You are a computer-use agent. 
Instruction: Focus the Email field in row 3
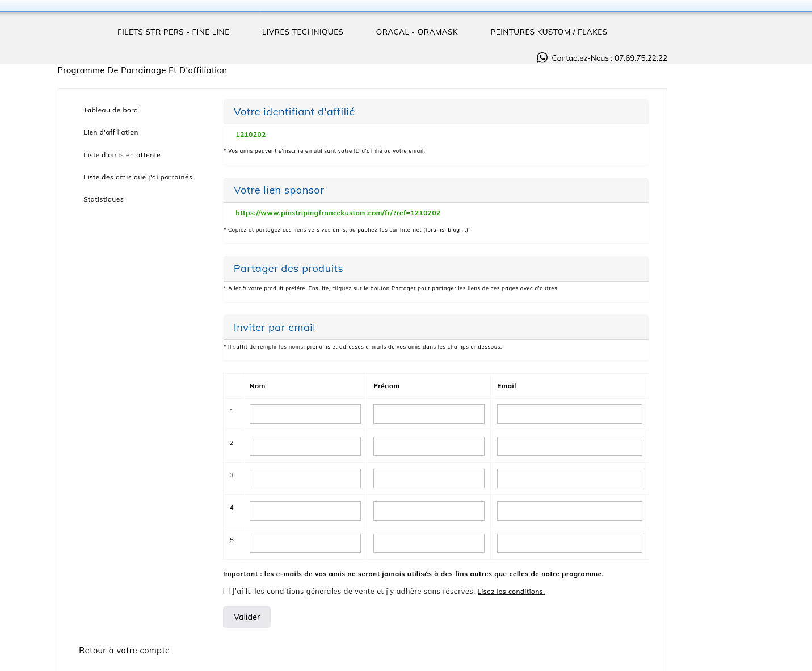point(569,479)
